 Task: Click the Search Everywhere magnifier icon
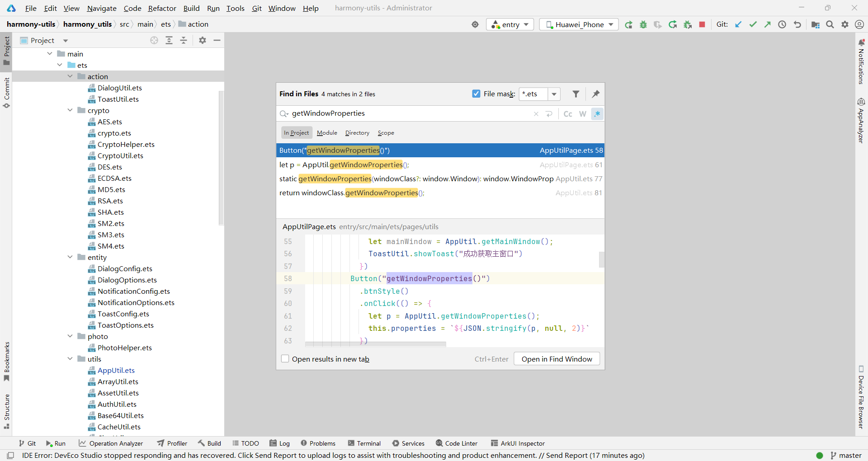(x=830, y=24)
